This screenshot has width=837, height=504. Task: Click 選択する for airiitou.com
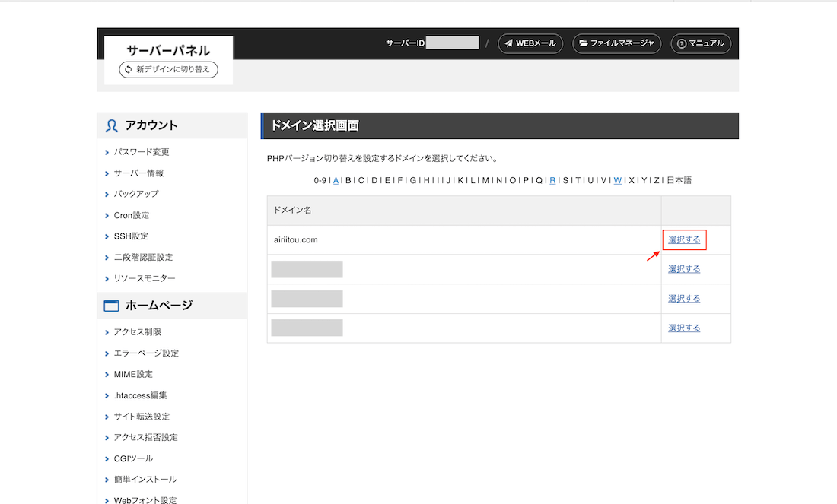684,239
